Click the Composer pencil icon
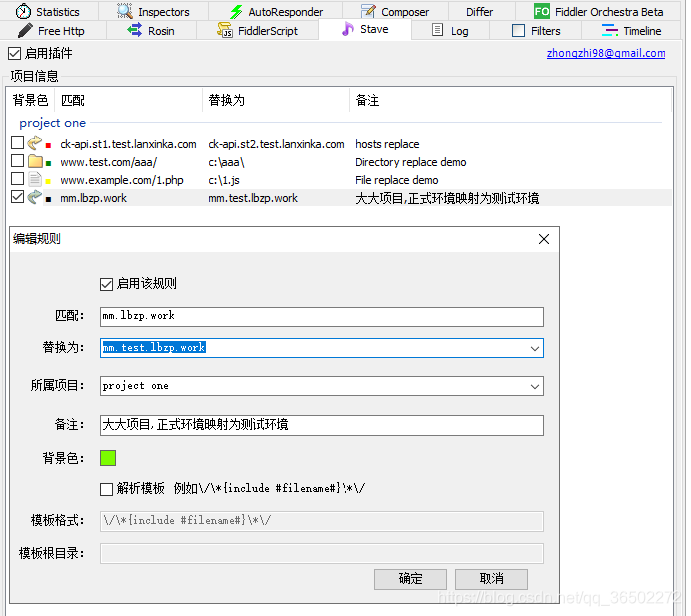This screenshot has height=616, width=691. click(x=368, y=11)
